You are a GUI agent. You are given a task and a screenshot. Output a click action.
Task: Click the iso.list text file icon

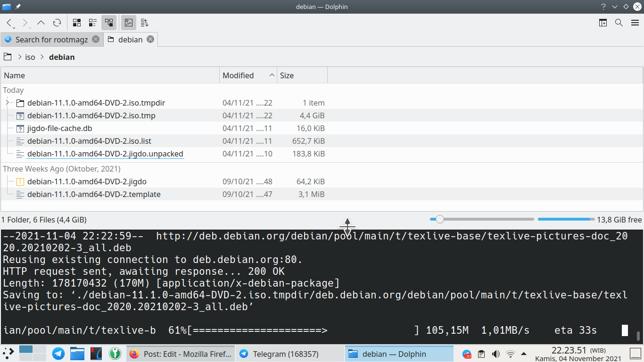(x=20, y=141)
